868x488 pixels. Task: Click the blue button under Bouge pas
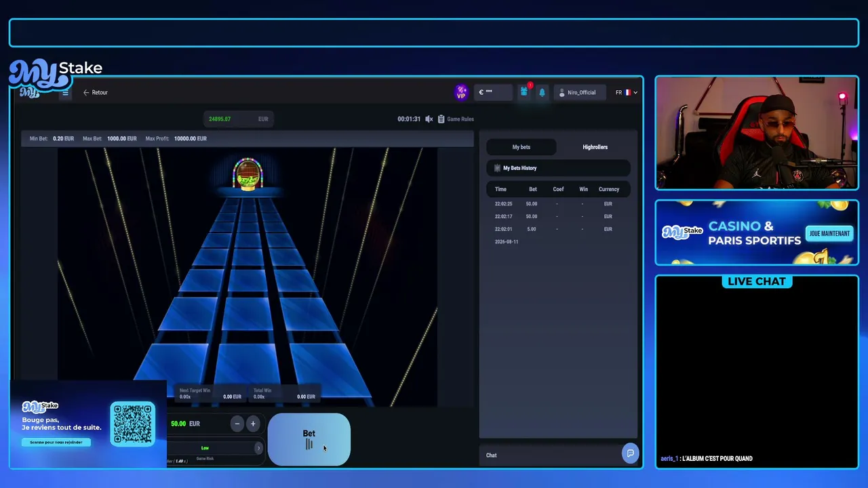coord(56,442)
